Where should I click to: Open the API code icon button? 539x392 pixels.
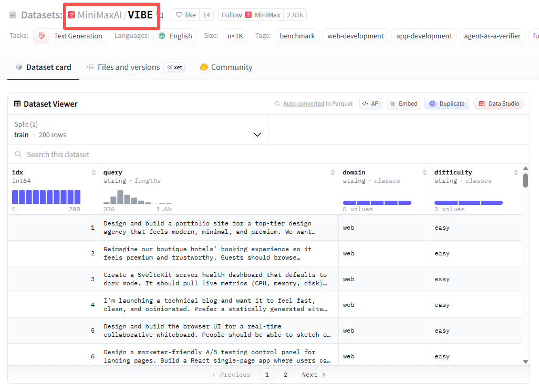pyautogui.click(x=371, y=104)
